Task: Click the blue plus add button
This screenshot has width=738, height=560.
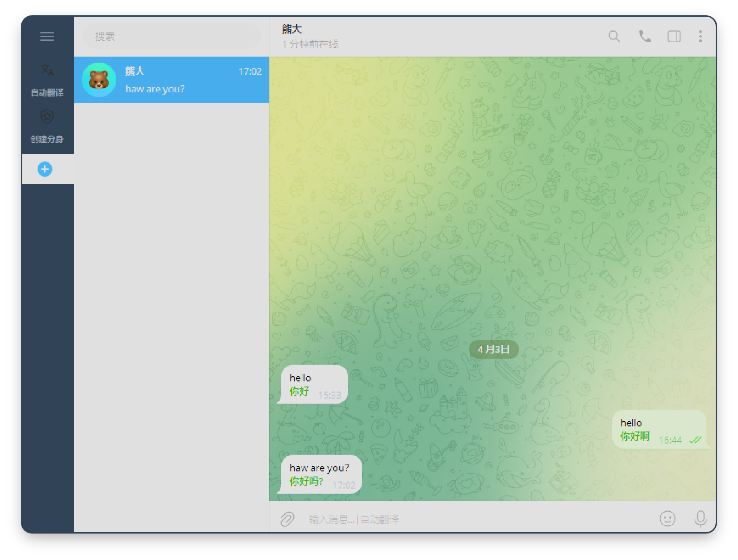Action: click(45, 169)
